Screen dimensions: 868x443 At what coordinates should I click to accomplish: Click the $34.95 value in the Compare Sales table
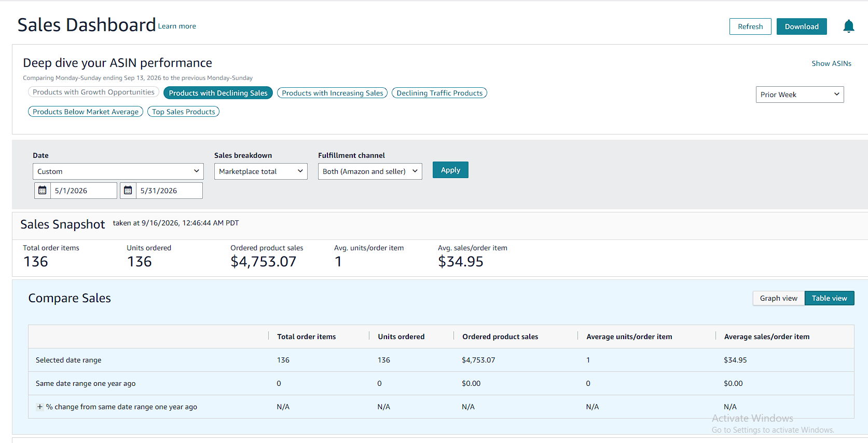(x=735, y=360)
